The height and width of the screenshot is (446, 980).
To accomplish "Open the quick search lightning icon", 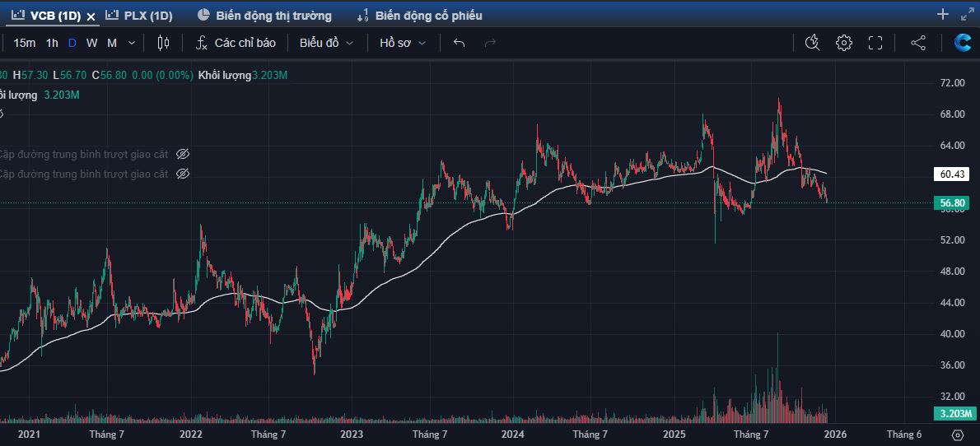I will [x=812, y=43].
